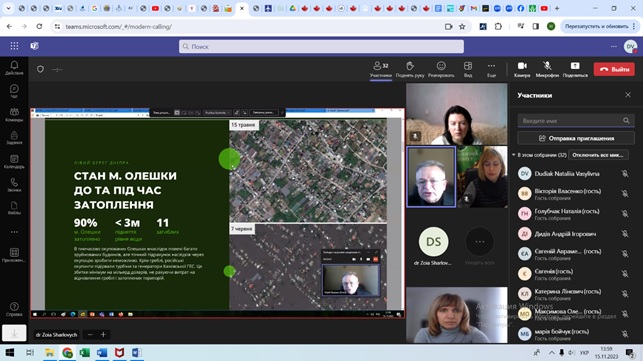
Task: Open Chat (Чат) in the Teams sidebar
Action: coord(14,91)
